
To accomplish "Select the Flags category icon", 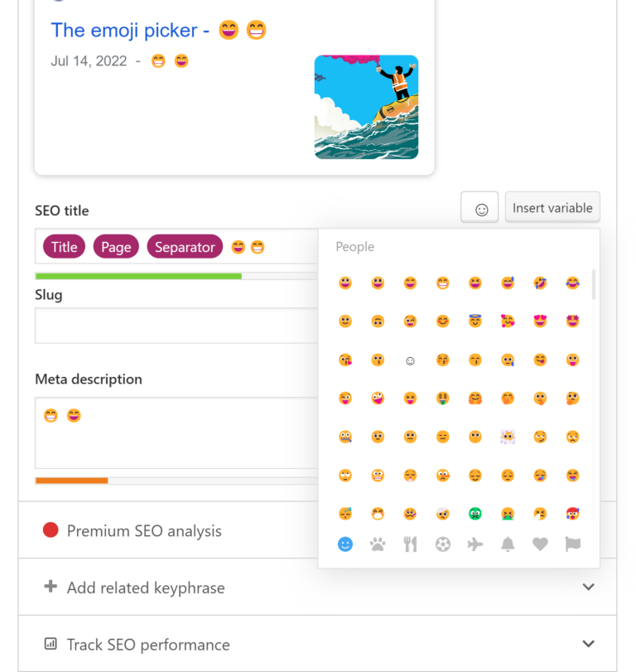I will point(572,544).
